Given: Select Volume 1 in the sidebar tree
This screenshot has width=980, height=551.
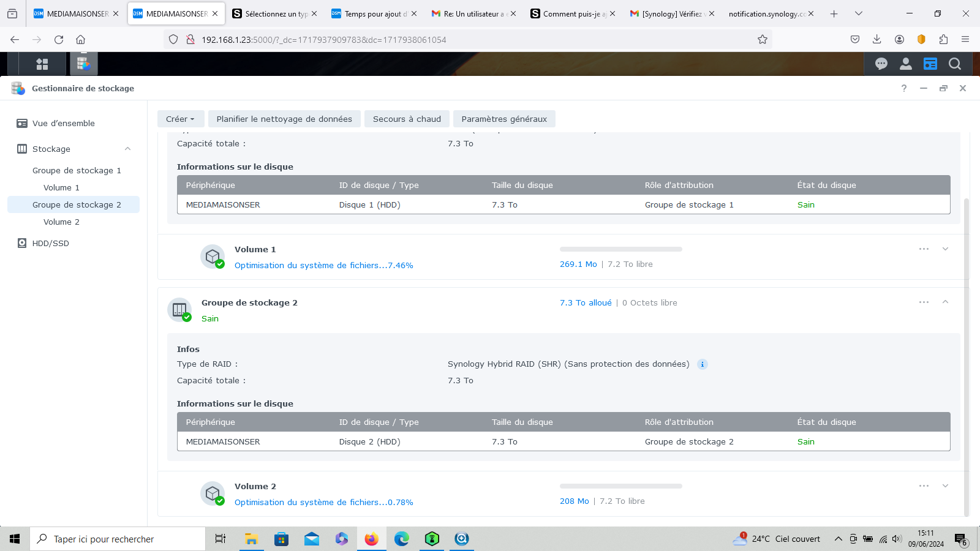Looking at the screenshot, I should click(x=61, y=187).
